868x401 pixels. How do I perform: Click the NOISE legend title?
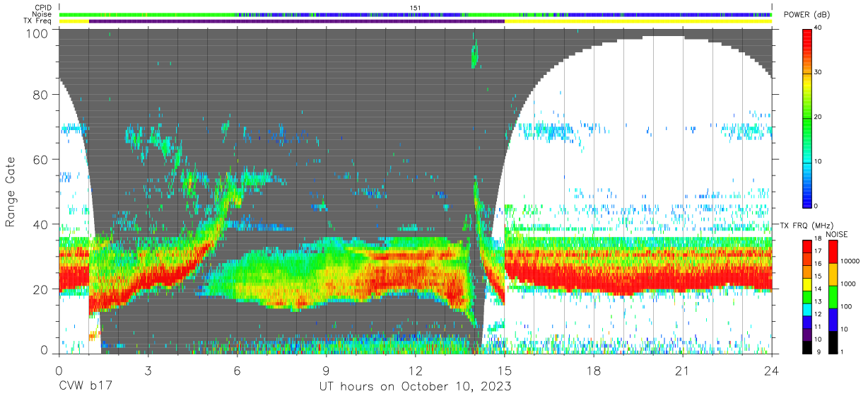point(839,234)
